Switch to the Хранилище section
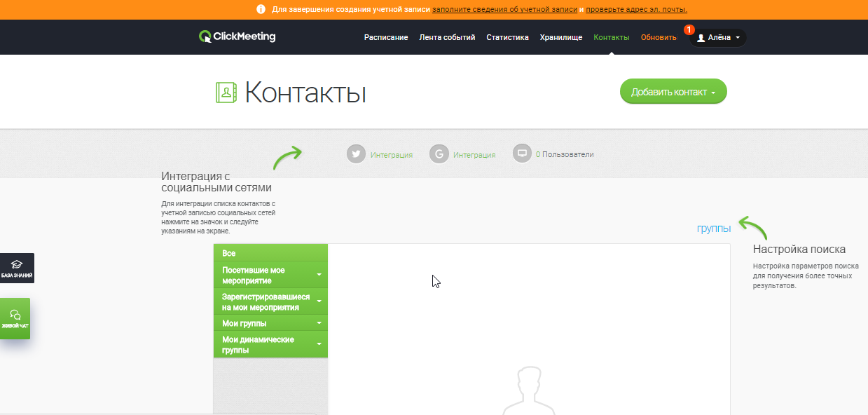The width and height of the screenshot is (868, 415). [560, 37]
